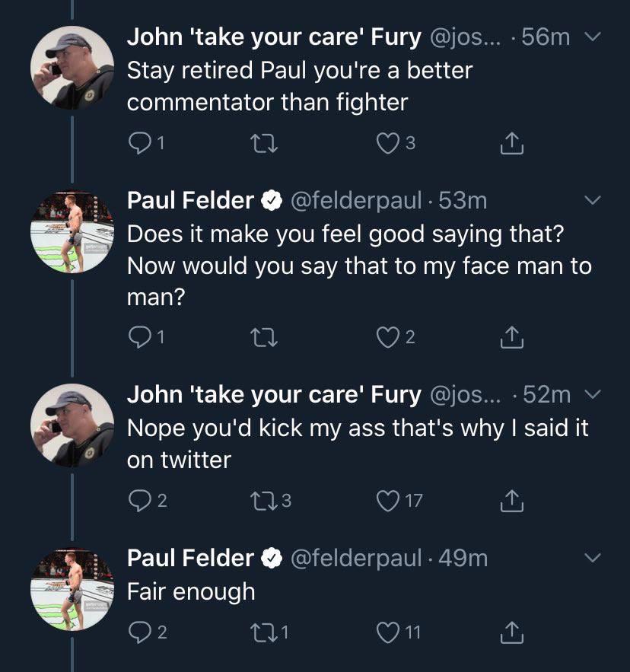Retweet the 'said it on twitter' tweet

point(264,501)
